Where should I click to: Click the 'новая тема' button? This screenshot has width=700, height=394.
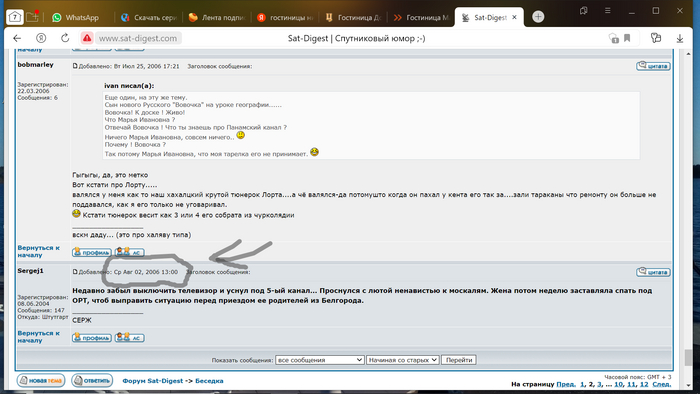click(41, 381)
